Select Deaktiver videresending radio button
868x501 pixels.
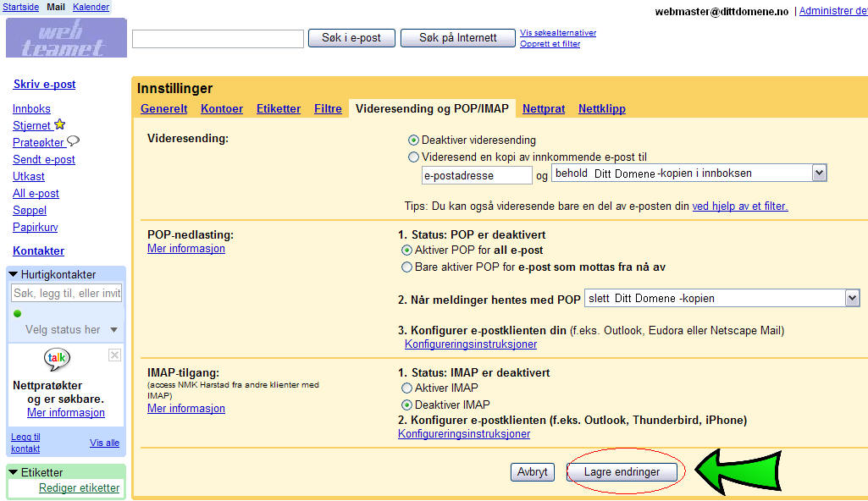(413, 140)
